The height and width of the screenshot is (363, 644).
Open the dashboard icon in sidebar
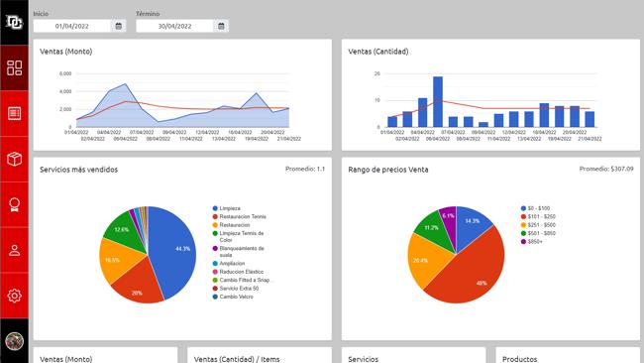coord(15,67)
